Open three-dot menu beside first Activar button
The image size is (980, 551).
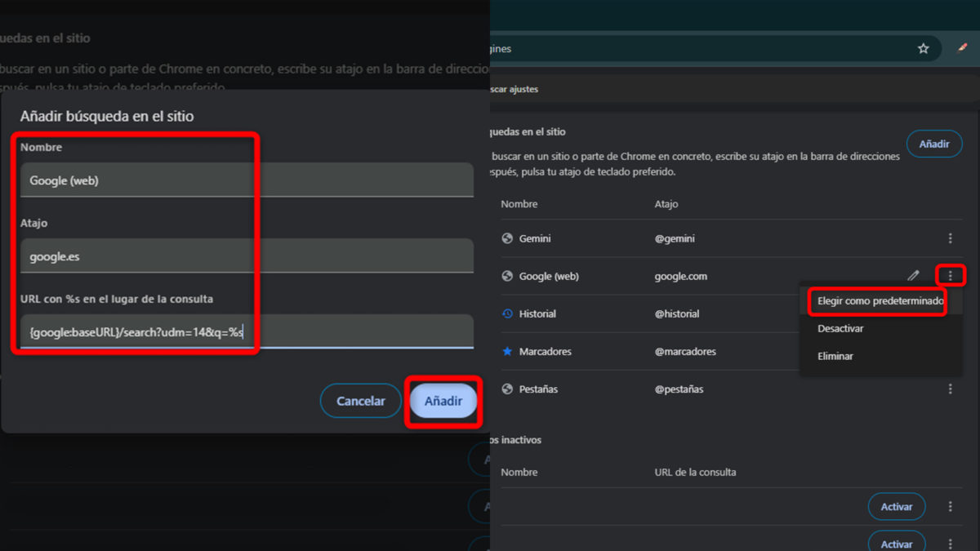(x=950, y=507)
